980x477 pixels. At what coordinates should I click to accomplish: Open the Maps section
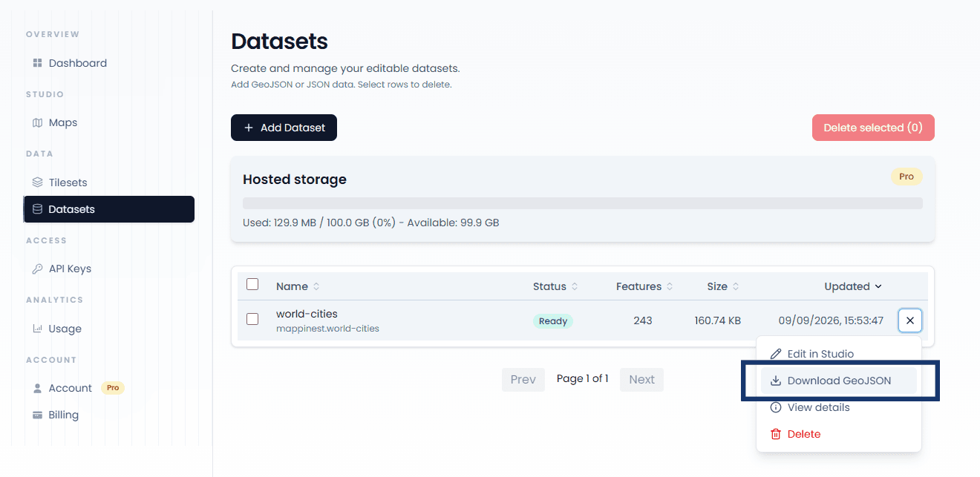pos(109,122)
